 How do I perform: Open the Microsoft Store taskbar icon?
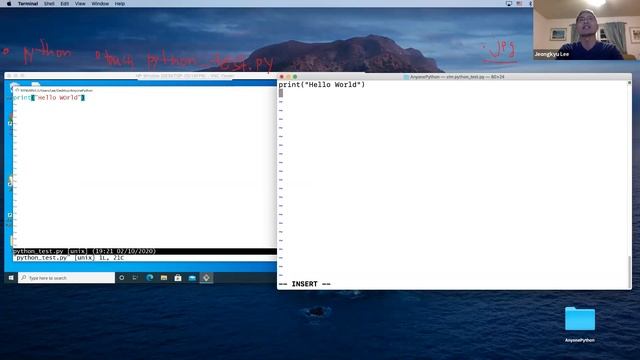pyautogui.click(x=178, y=278)
